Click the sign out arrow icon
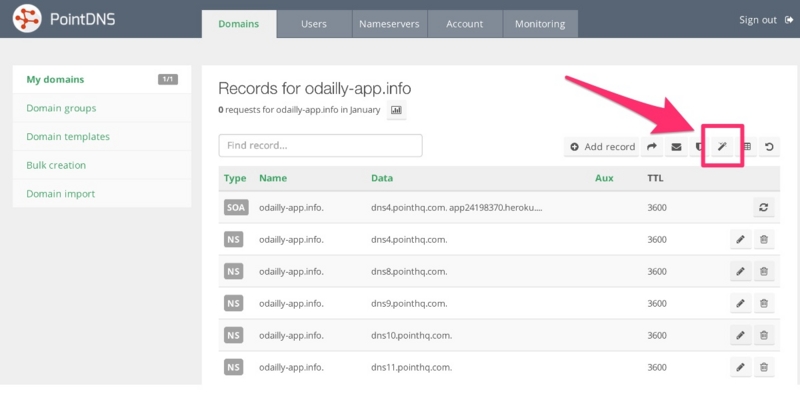This screenshot has height=412, width=800. click(789, 20)
